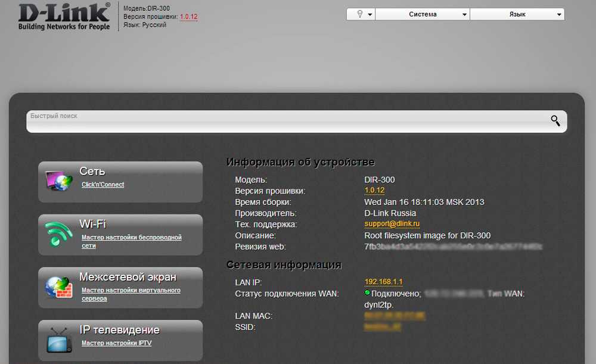
Task: Click the Информация об устройстве heading
Action: (x=300, y=162)
